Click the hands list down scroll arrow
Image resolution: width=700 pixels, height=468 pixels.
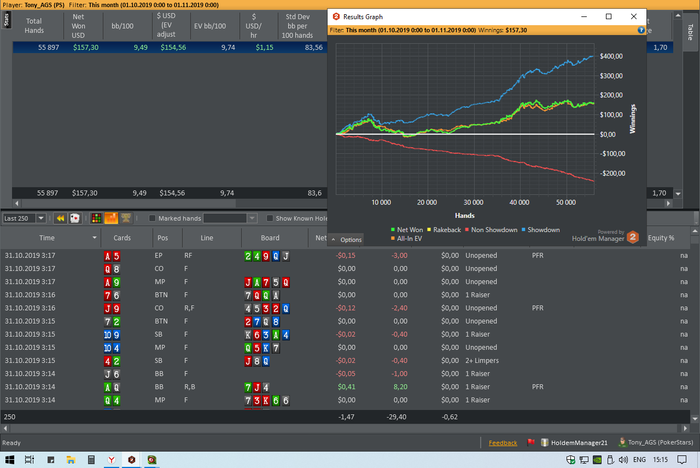tap(695, 419)
